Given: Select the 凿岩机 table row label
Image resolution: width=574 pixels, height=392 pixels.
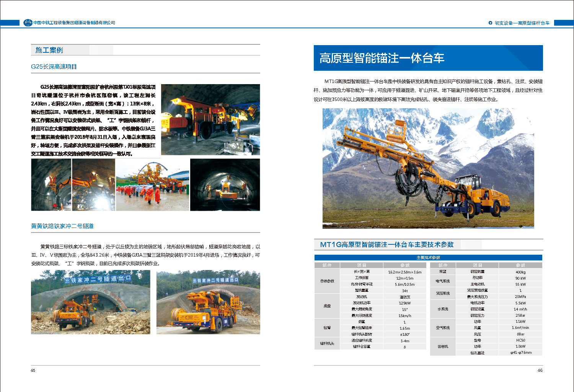Looking at the screenshot, I should pos(443,346).
